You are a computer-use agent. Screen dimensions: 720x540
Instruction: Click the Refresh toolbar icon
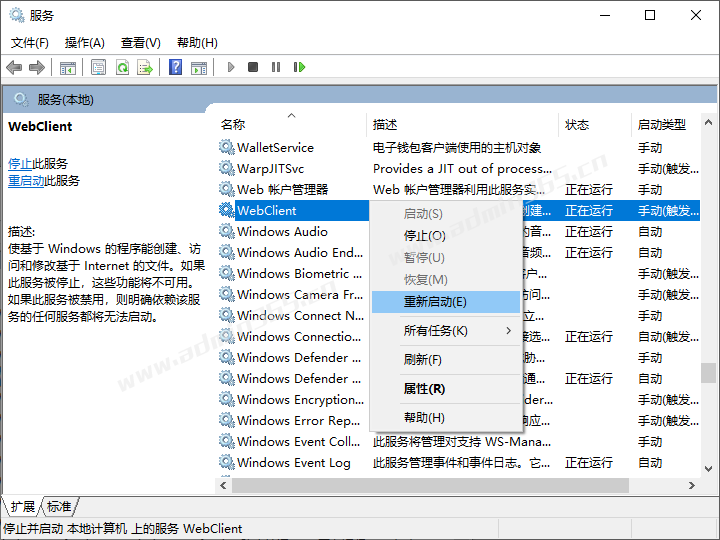[122, 68]
